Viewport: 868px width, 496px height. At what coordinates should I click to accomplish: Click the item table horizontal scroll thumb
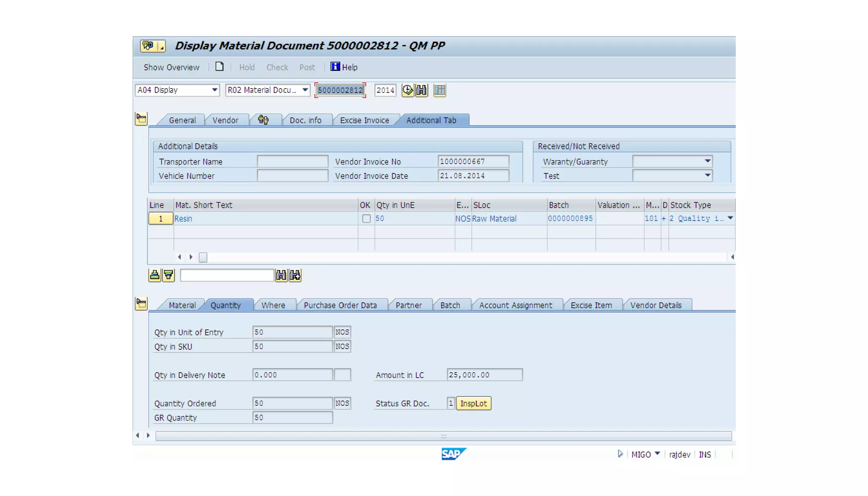[203, 257]
